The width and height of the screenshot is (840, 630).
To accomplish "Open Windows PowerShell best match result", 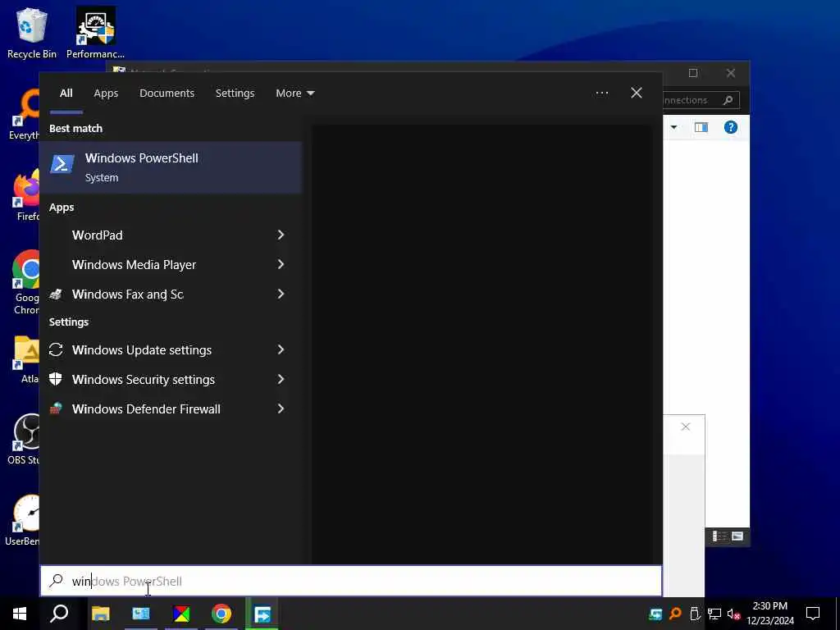I will [171, 167].
